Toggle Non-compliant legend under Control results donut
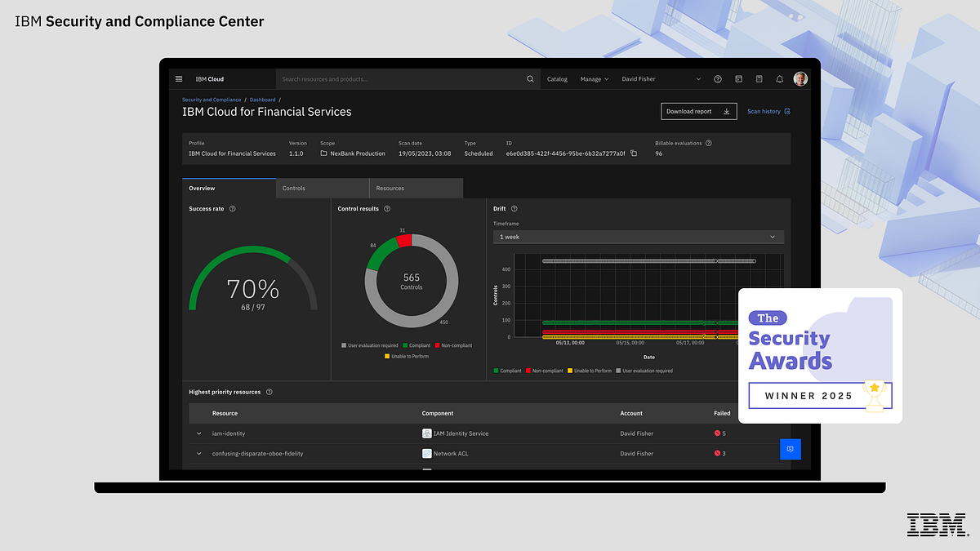This screenshot has width=980, height=551. [454, 345]
